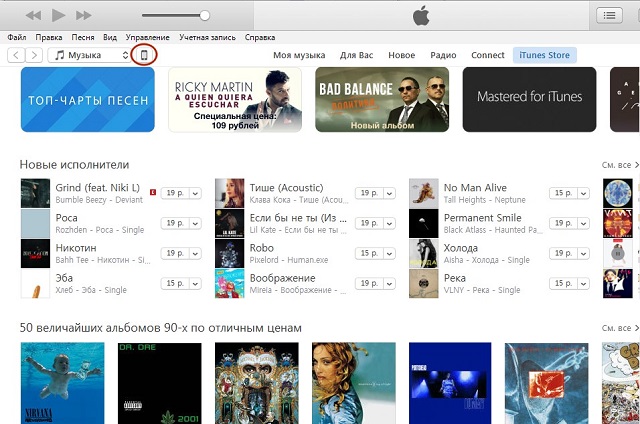Expand price dropdown arrow for Grind

196,193
